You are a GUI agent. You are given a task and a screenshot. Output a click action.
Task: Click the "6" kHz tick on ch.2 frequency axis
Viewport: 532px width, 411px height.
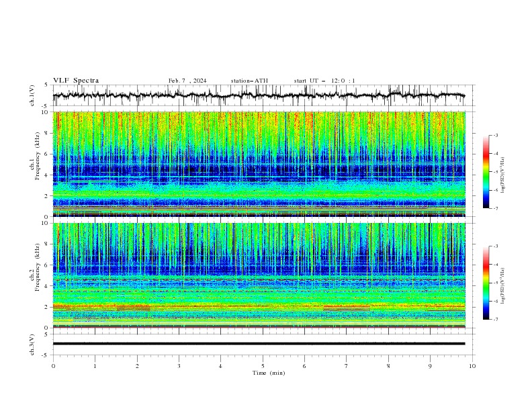tap(47, 265)
